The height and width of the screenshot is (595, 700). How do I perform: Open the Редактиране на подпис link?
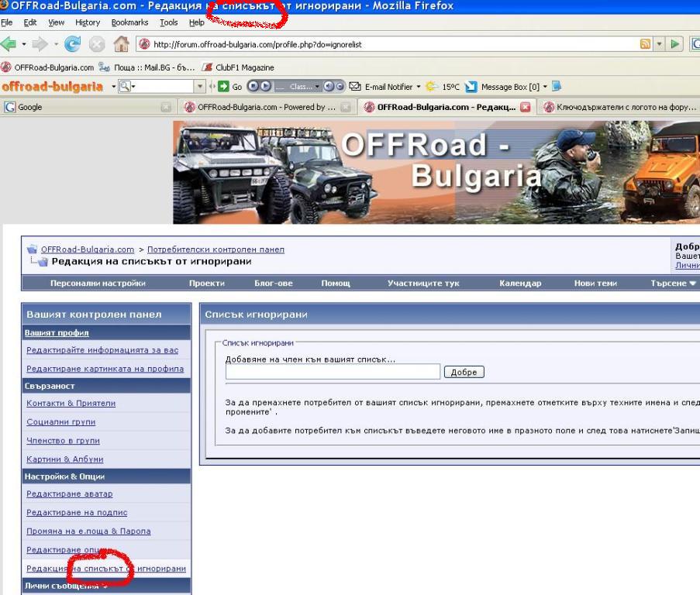click(x=77, y=513)
